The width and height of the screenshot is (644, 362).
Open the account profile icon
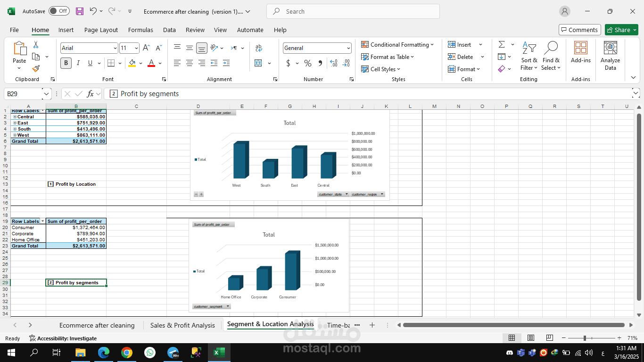[x=565, y=11]
